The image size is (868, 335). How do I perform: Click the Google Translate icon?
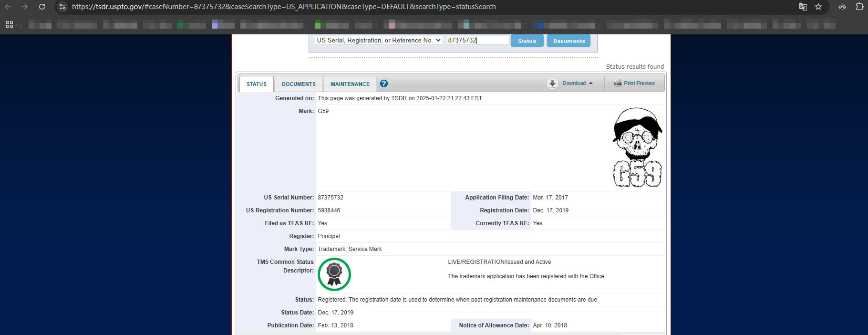pyautogui.click(x=803, y=7)
